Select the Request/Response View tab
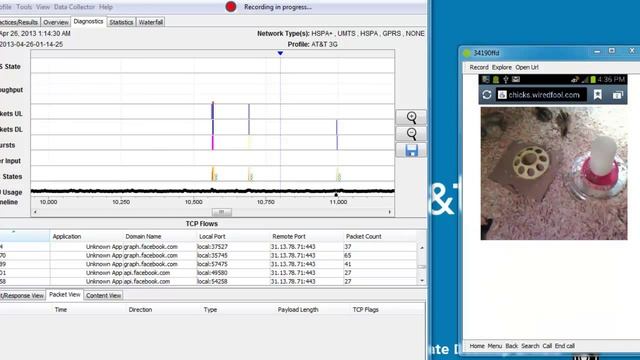The width and height of the screenshot is (640, 360). tap(22, 296)
